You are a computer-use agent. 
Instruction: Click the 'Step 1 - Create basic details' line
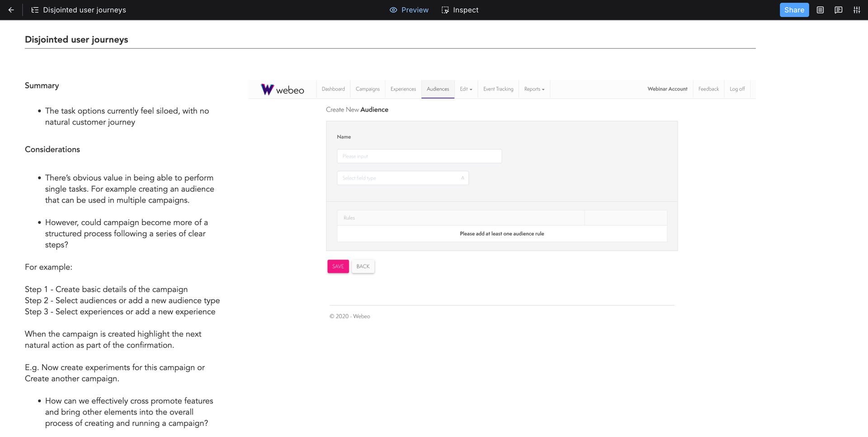(106, 289)
